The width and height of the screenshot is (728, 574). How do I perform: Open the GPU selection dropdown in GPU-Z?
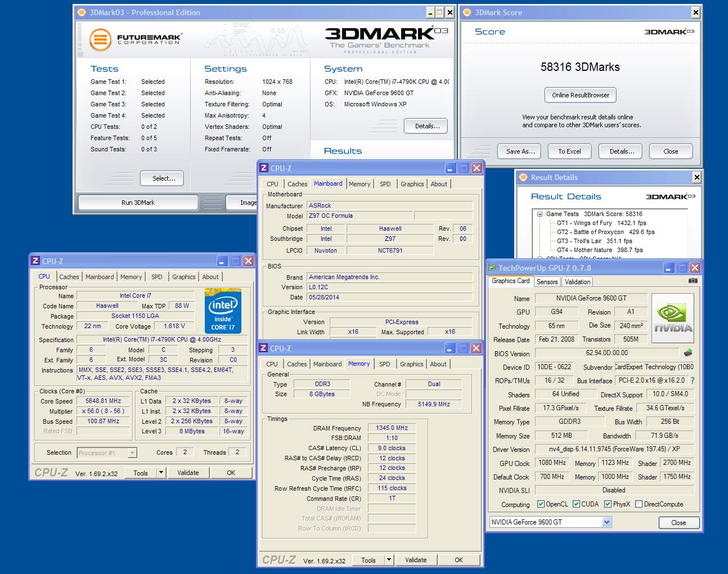pos(606,522)
